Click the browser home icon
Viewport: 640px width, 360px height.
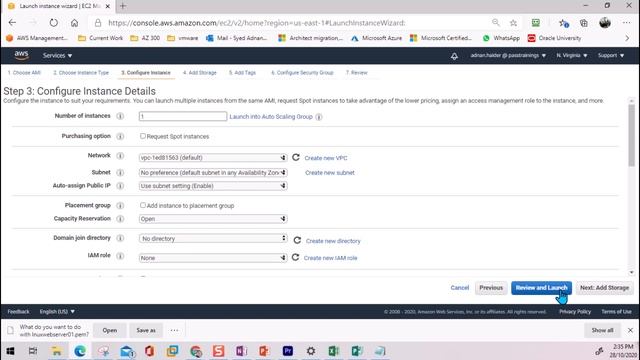pos(74,23)
